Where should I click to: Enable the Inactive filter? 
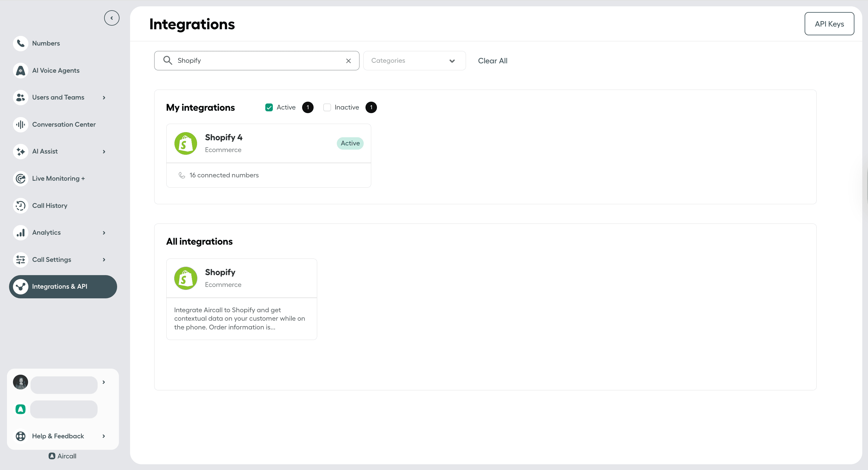pos(327,107)
